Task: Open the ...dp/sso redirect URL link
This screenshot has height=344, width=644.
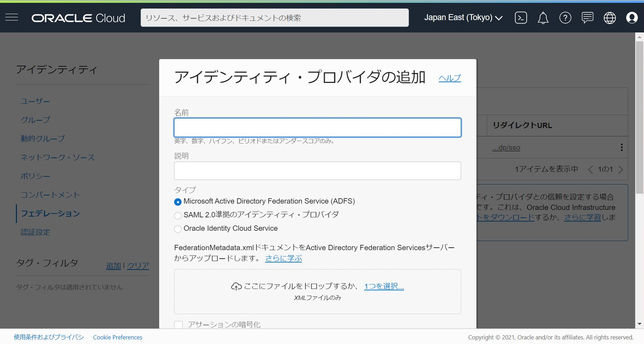Action: (x=506, y=147)
